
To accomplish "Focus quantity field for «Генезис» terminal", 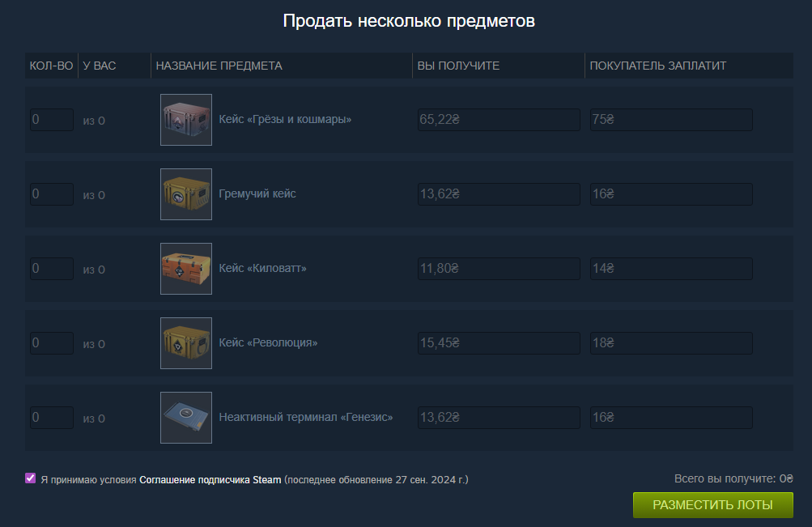I will tap(52, 418).
